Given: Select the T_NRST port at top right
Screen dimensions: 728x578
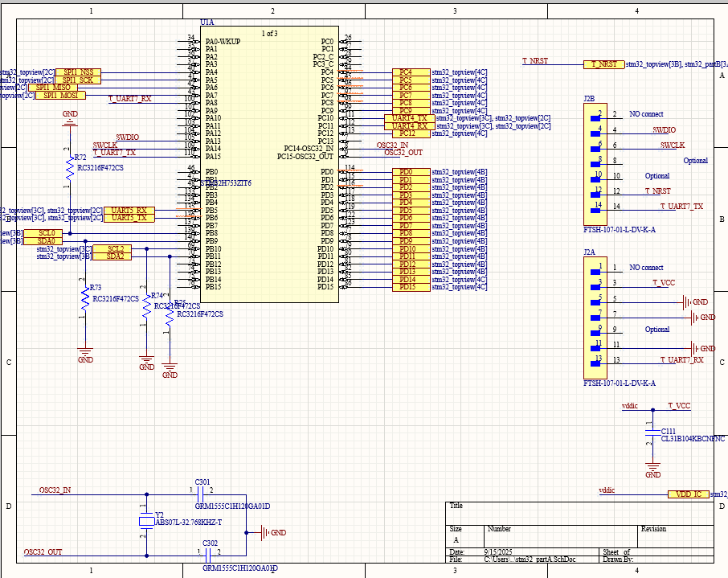Looking at the screenshot, I should 604,63.
